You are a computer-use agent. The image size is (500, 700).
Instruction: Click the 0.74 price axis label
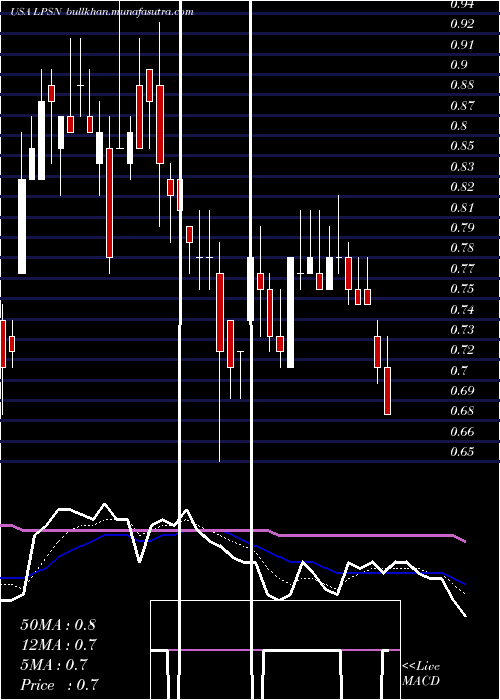click(462, 309)
